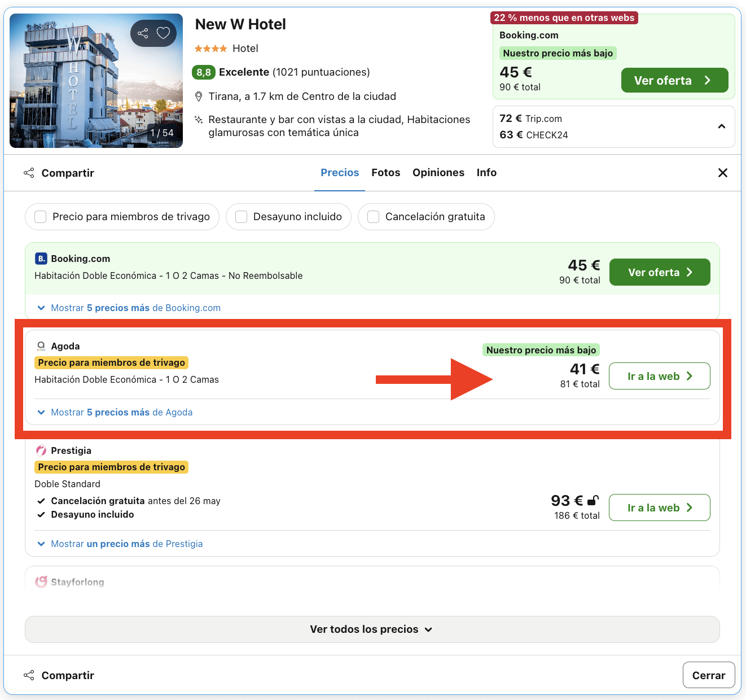Collapse the Trip.com and CHECK24 price panel
Image resolution: width=746 pixels, height=700 pixels.
722,126
